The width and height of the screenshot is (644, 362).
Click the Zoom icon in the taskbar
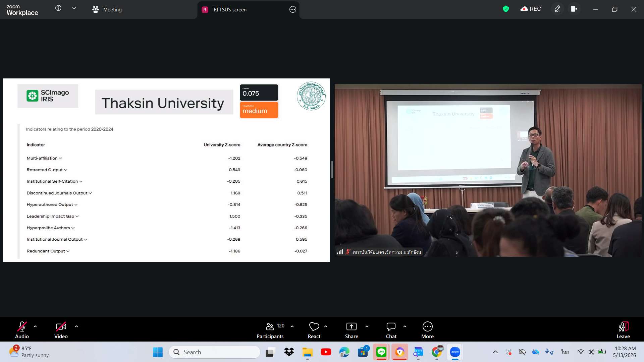pos(455,352)
